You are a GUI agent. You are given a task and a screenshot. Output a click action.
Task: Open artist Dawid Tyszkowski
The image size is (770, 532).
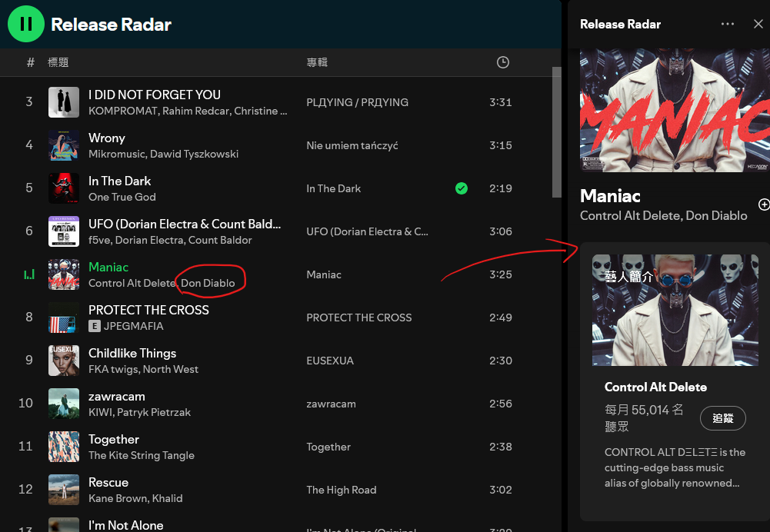(x=194, y=154)
